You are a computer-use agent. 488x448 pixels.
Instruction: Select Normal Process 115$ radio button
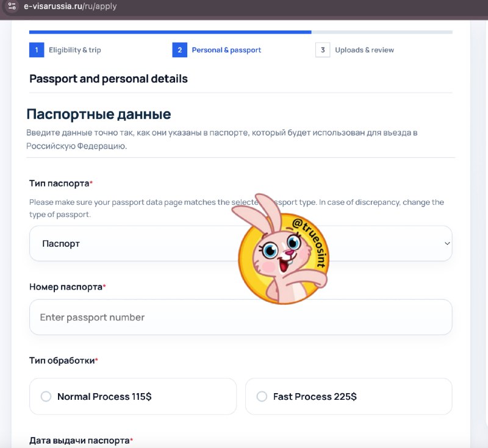click(x=46, y=396)
